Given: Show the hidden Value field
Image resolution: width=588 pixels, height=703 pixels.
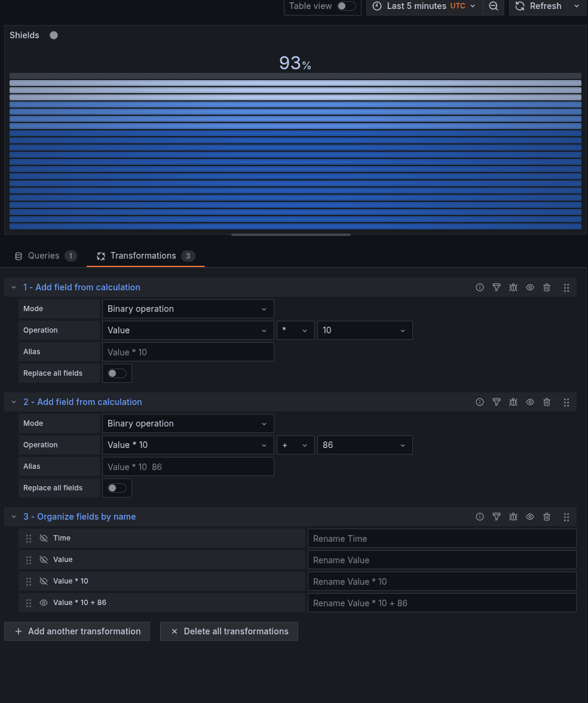Looking at the screenshot, I should tap(44, 560).
